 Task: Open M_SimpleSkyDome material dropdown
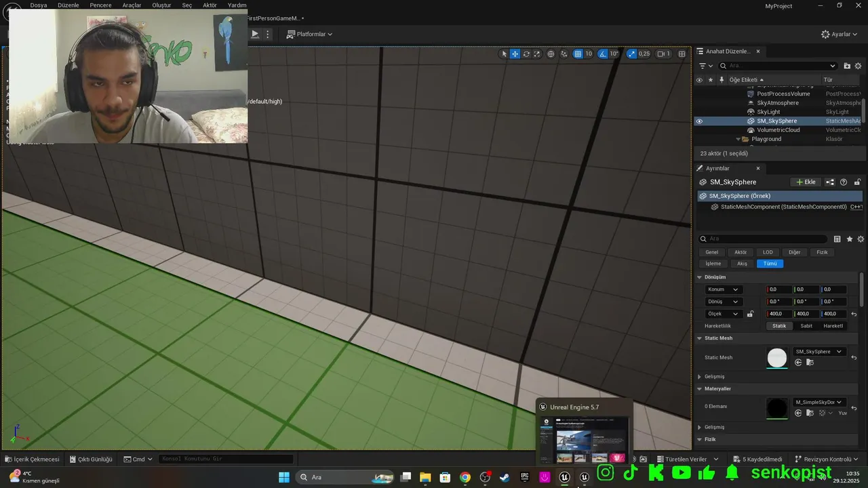[x=819, y=402]
